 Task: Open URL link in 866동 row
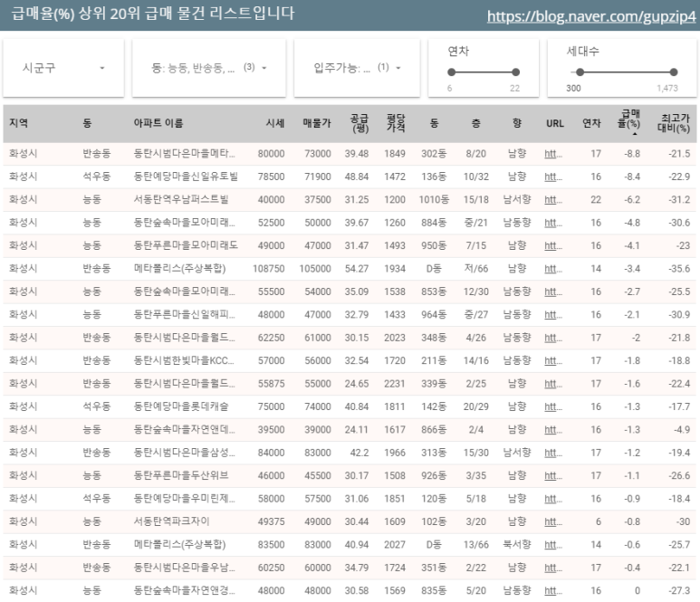point(553,430)
